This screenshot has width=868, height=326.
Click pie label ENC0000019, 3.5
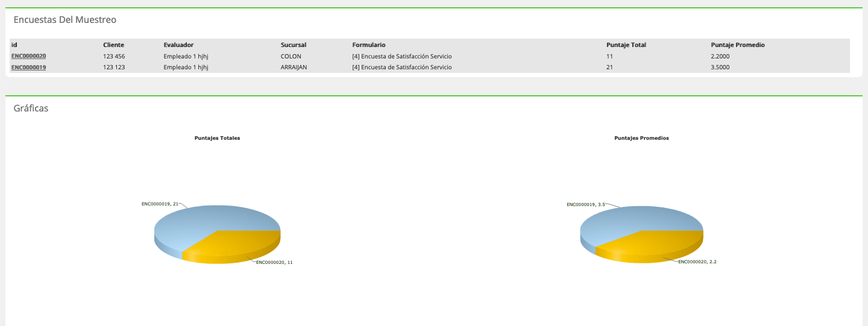[x=585, y=204]
